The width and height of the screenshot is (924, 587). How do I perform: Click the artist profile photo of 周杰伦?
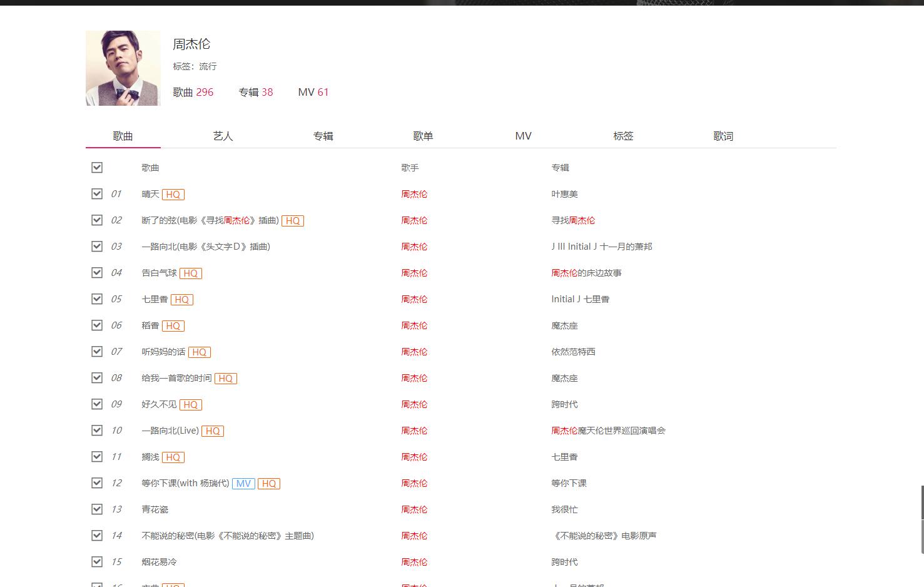[123, 68]
